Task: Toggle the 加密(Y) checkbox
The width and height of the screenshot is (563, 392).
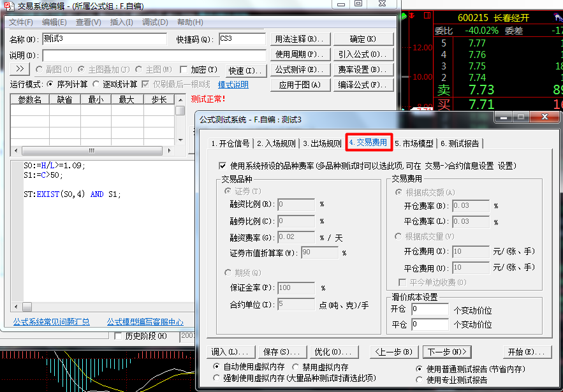Action: (184, 69)
